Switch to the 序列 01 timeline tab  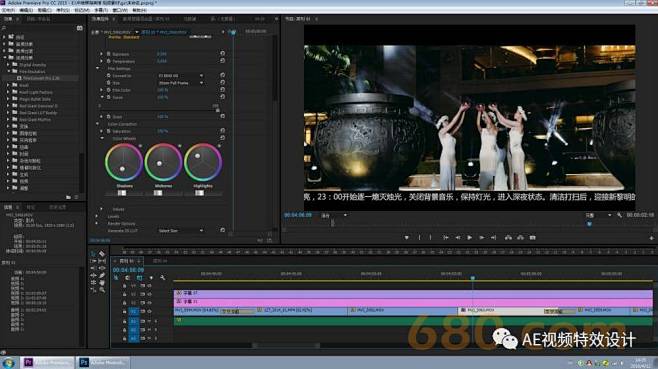pos(127,261)
